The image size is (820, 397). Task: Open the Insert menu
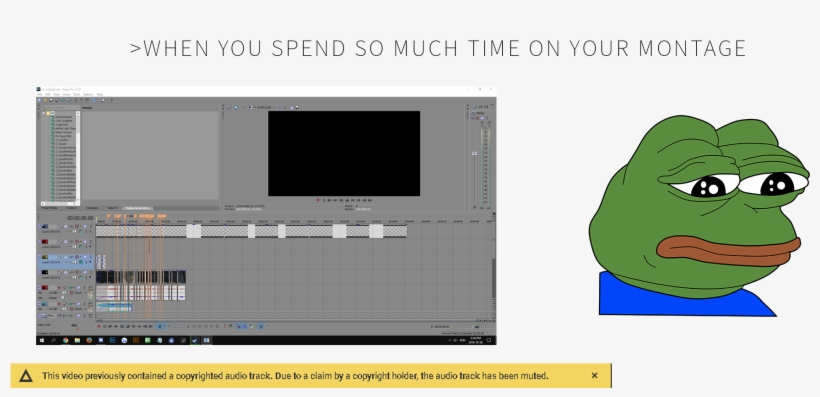point(66,94)
